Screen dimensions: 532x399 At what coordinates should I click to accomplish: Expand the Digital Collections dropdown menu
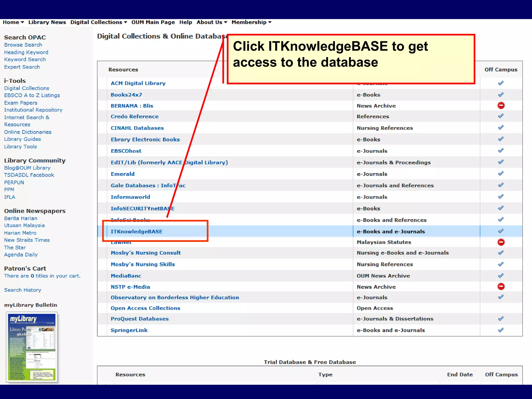99,22
